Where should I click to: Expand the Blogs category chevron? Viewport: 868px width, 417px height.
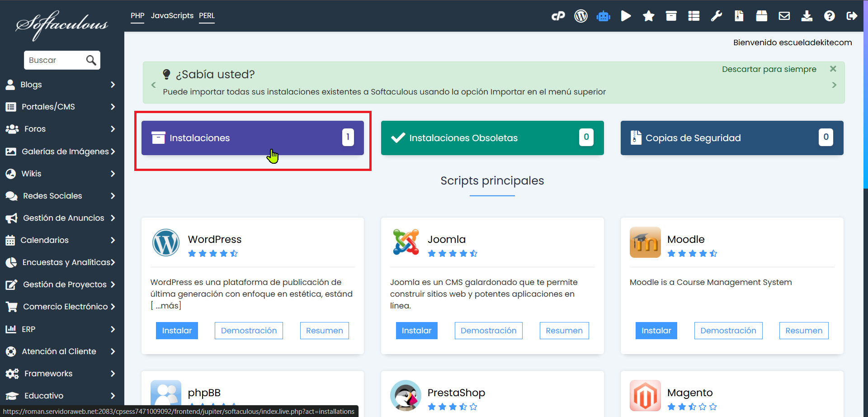[x=113, y=85]
